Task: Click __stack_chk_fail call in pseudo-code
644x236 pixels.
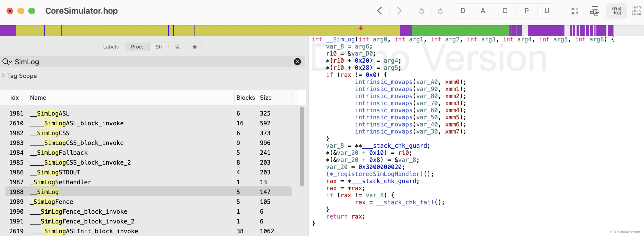Action: point(405,202)
